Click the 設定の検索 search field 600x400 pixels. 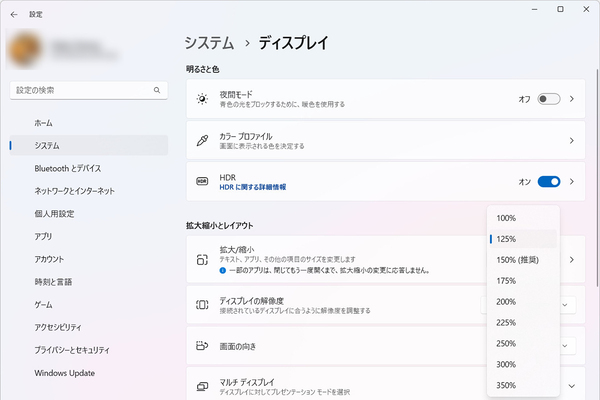pyautogui.click(x=80, y=90)
